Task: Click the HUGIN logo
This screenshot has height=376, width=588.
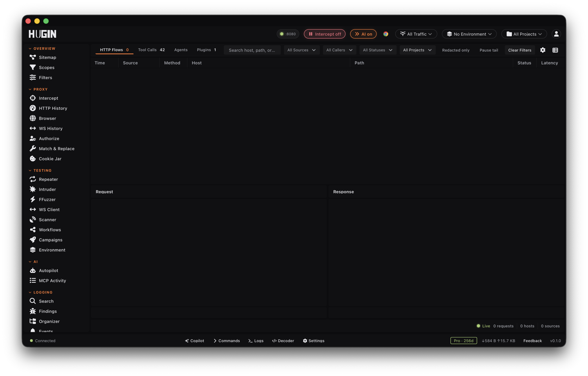Action: pyautogui.click(x=42, y=34)
